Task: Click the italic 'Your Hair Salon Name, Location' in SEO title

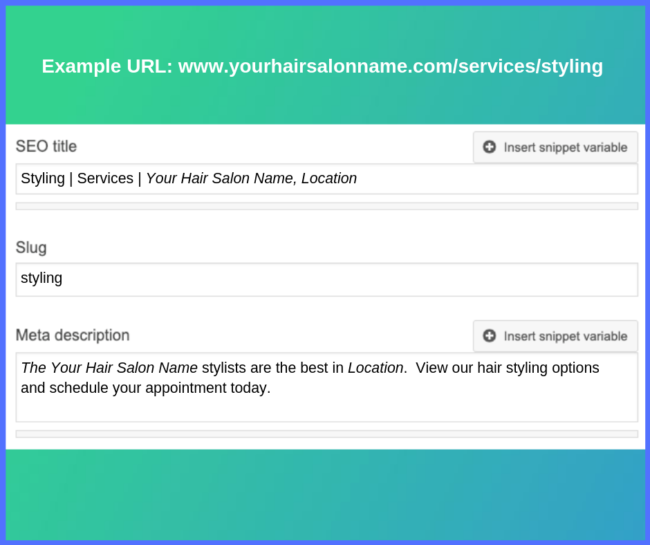Action: pos(251,178)
